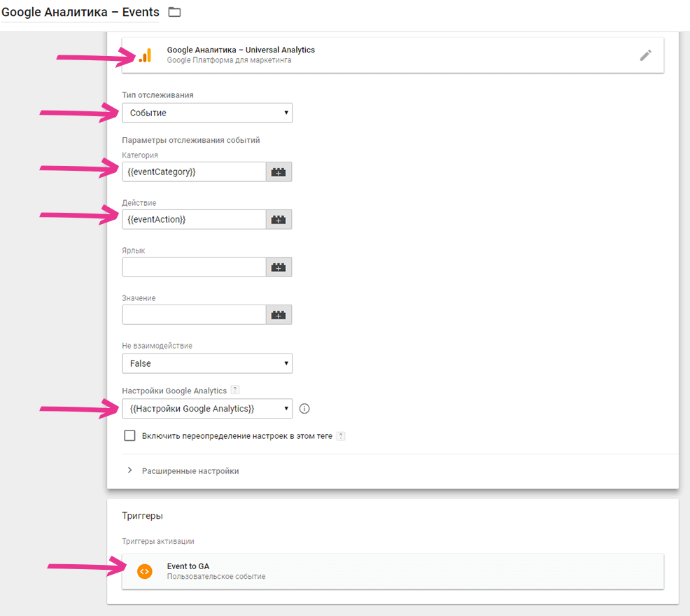Image resolution: width=690 pixels, height=616 pixels.
Task: Open the Настройки Google Analytics variable dropdown
Action: click(x=207, y=409)
